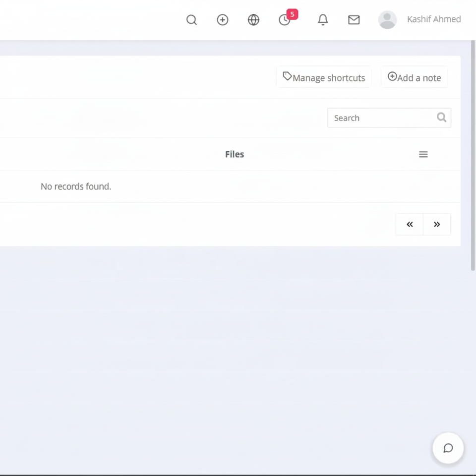Open the clock timer icon with badge

point(285,20)
